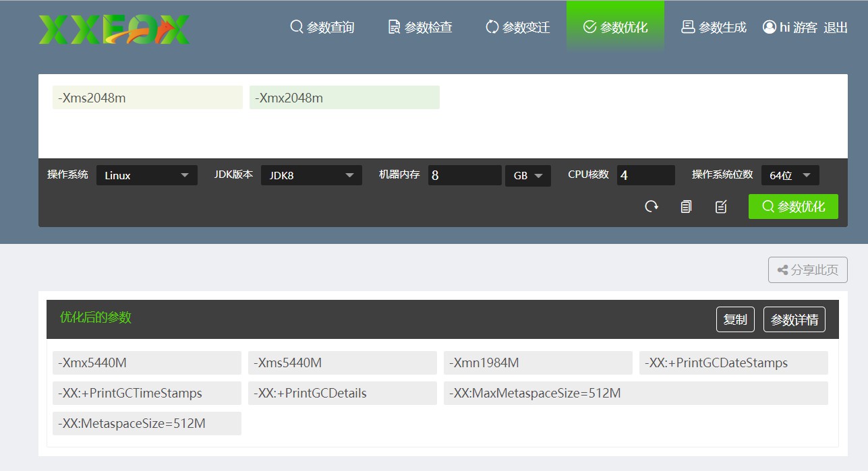Click the user avatar icon next to hi 游客
Screen dimensions: 868x471
click(768, 27)
